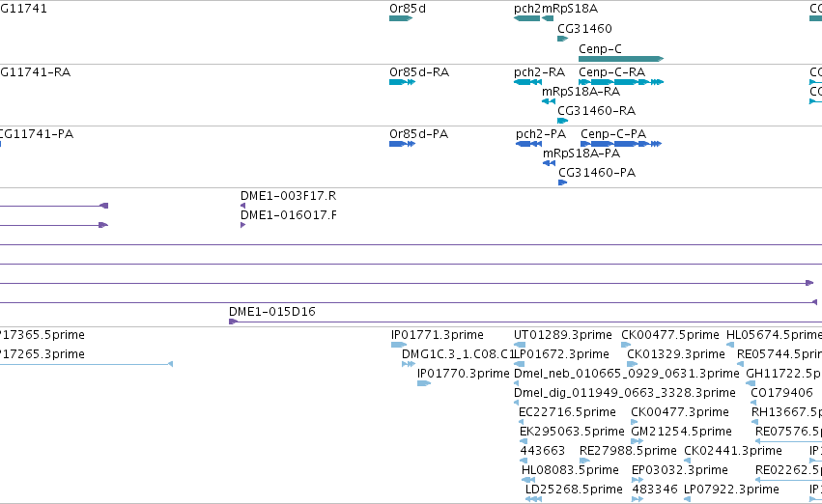
Task: Open the Dmel_neb_010665_0929_0631.3prime EST
Action: click(x=517, y=383)
